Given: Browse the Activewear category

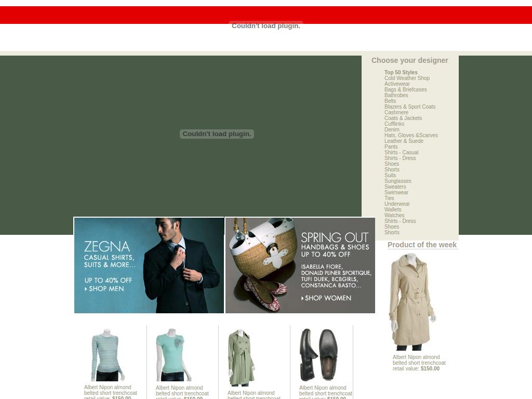Looking at the screenshot, I should pos(397,84).
